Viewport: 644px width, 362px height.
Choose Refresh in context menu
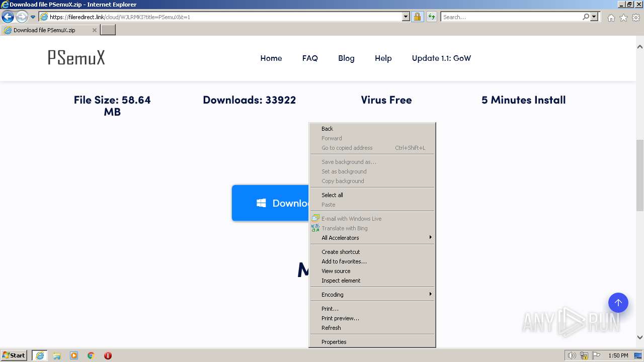coord(372,328)
